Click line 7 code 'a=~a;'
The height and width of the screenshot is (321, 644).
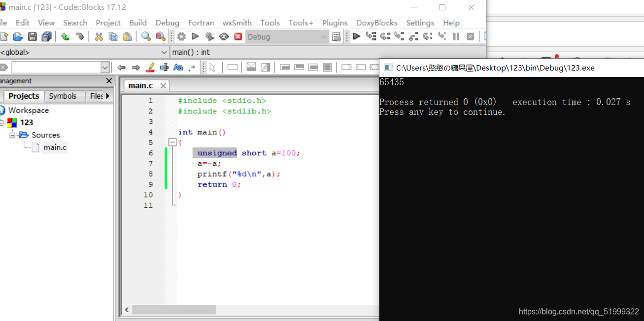[209, 164]
